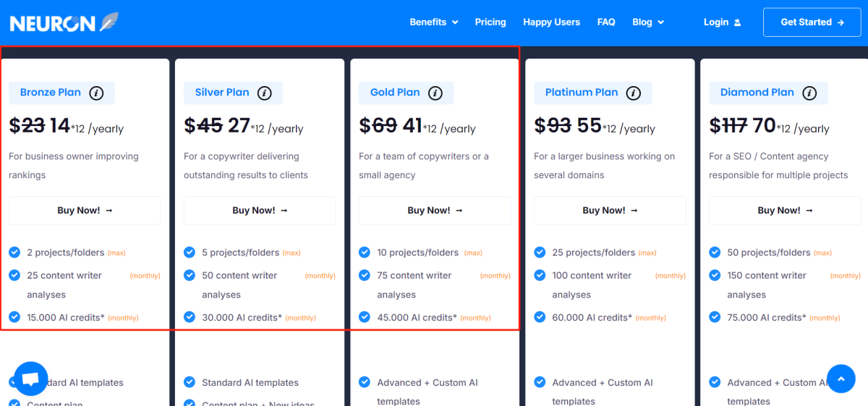
Task: Click the Get Started button
Action: 812,22
